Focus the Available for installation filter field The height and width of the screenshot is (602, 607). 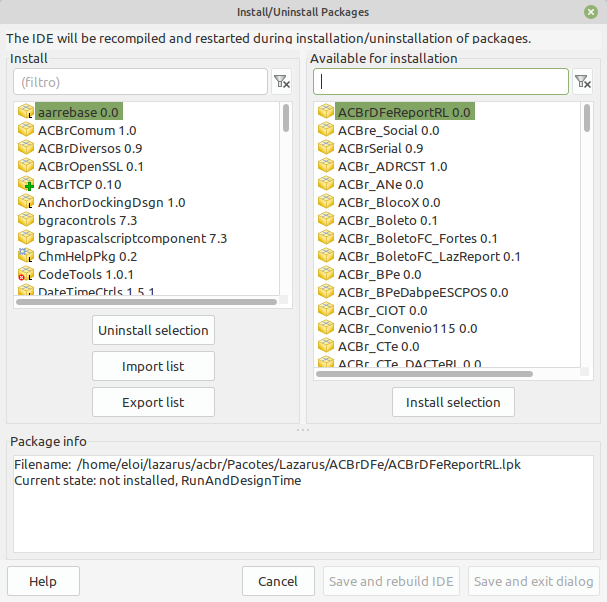click(441, 82)
